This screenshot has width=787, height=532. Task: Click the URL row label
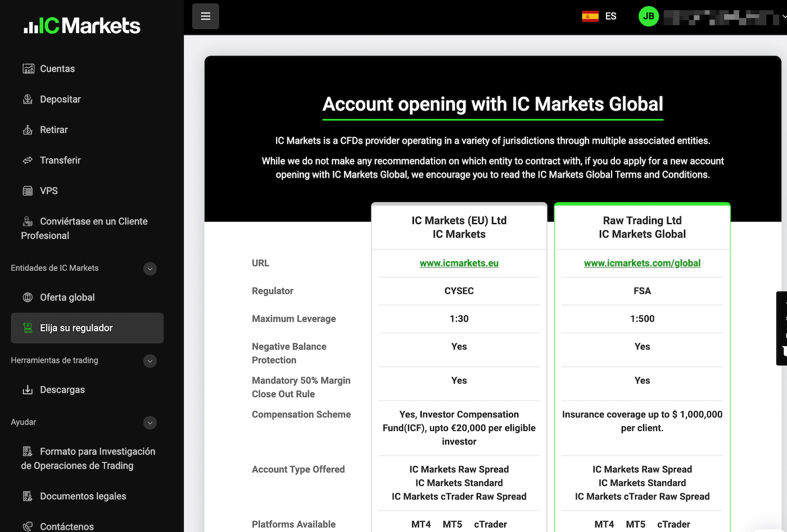(x=261, y=263)
